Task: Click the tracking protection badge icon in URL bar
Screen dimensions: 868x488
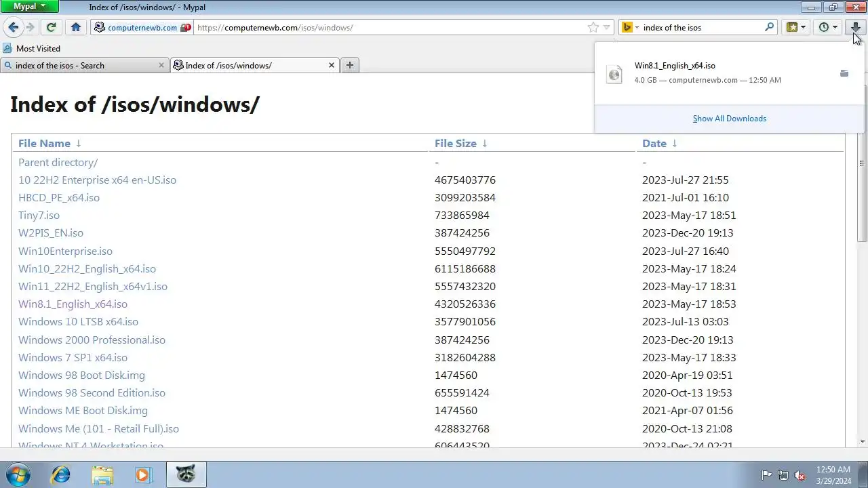Action: point(185,28)
